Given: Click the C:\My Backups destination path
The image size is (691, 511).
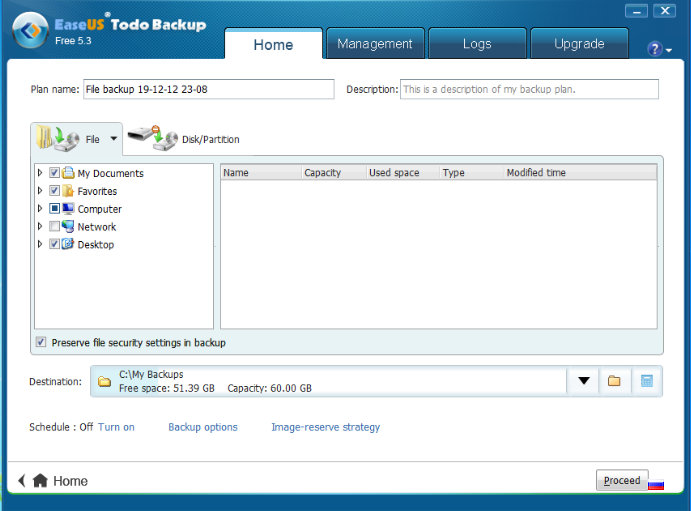Looking at the screenshot, I should 151,374.
